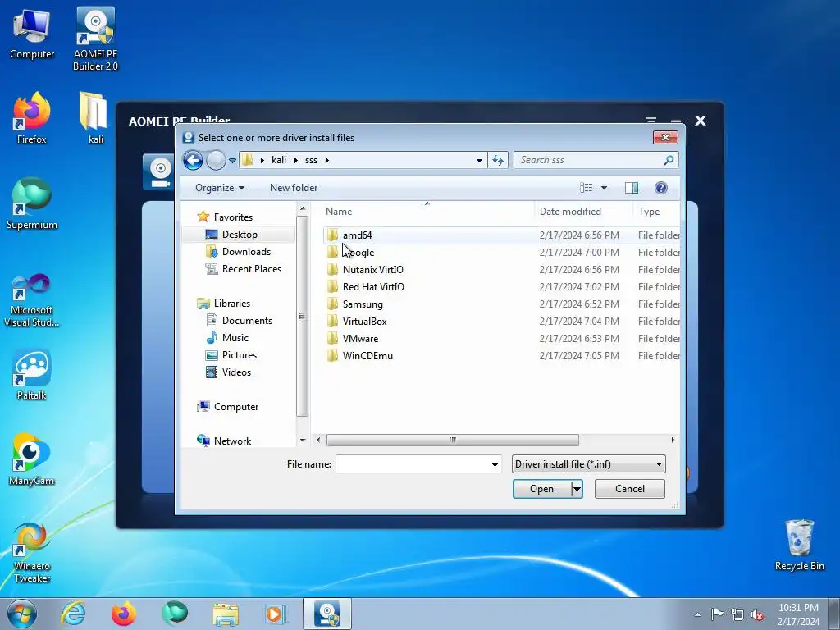Change view icon in dialog toolbar

586,188
